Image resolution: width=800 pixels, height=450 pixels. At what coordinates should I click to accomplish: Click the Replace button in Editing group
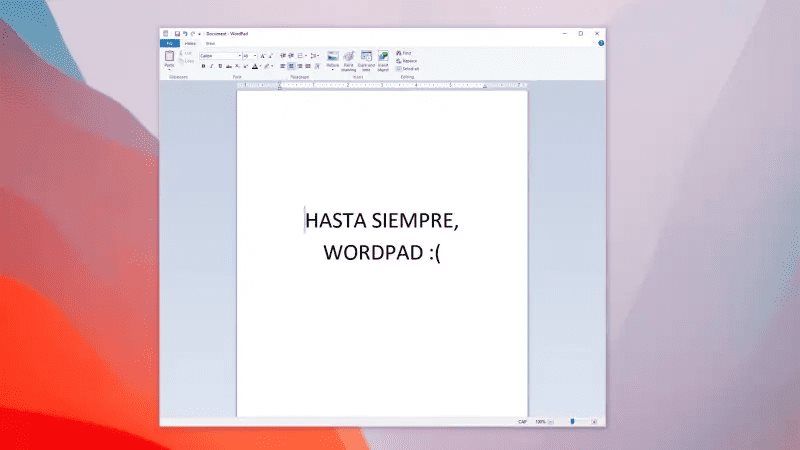(x=408, y=60)
